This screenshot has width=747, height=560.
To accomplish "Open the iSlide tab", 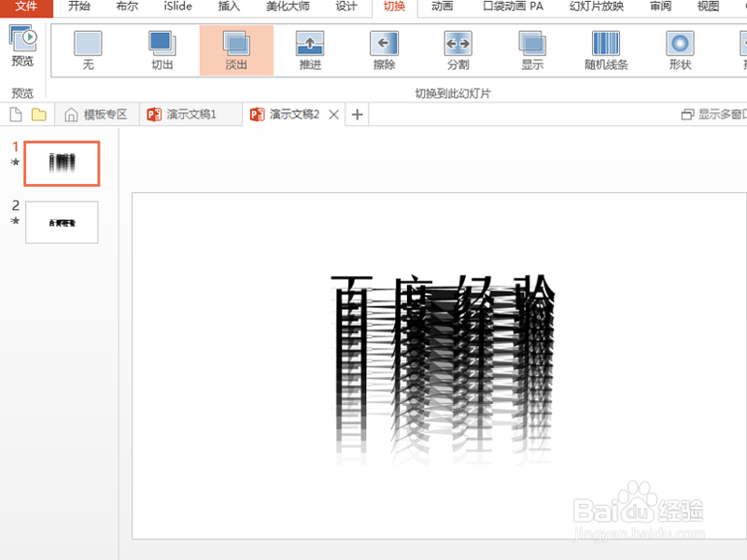I will tap(177, 7).
